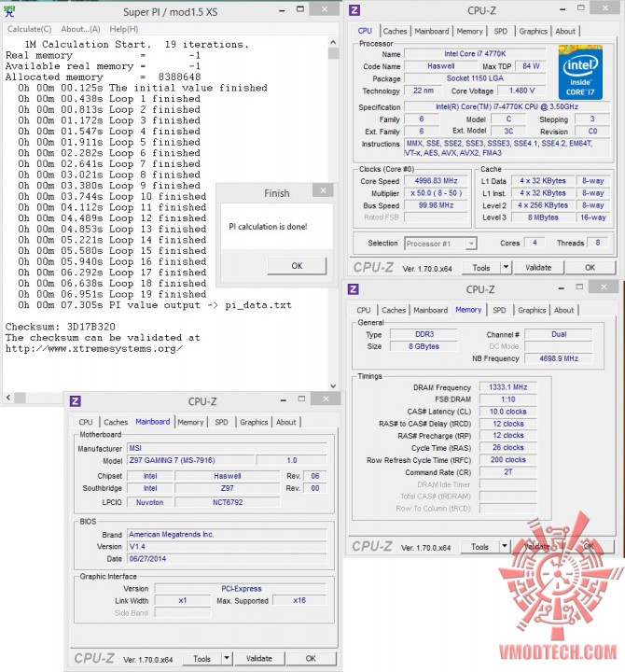
Task: Select CPU tab in Memory CPU-Z window
Action: pos(363,310)
